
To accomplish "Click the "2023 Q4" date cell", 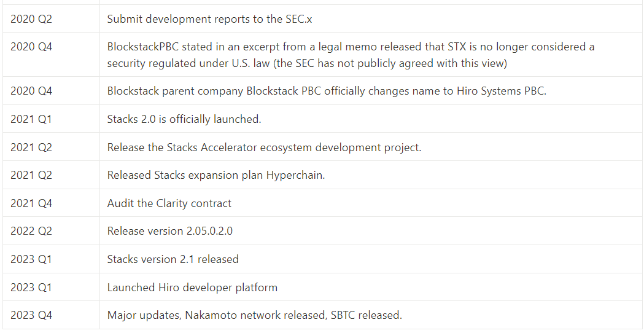I will (31, 315).
